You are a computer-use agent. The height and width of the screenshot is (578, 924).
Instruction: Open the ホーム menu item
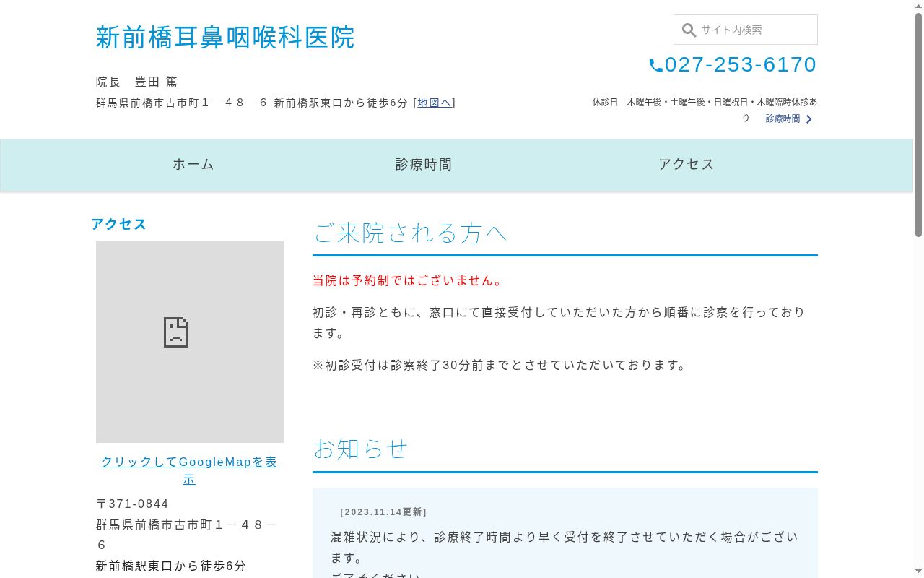[x=193, y=165]
